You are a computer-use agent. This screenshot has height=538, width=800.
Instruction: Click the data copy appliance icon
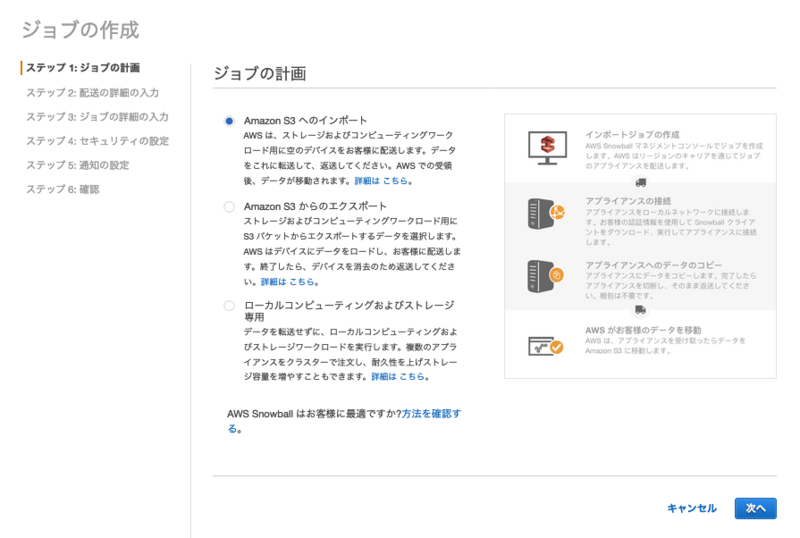tap(545, 276)
